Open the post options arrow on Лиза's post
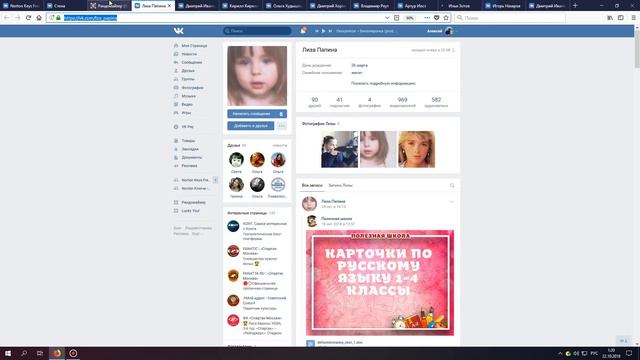This screenshot has width=640, height=360. pos(451,202)
